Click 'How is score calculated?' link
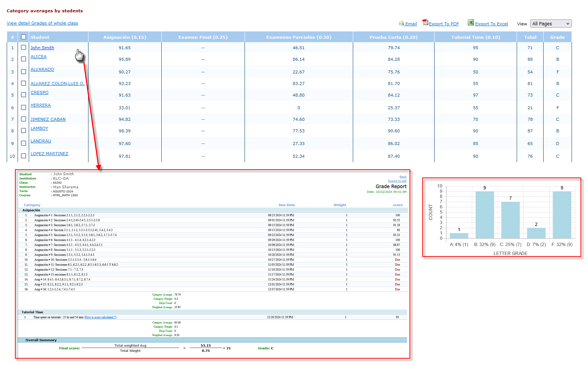Screen dimensions: 588x365 100,317
